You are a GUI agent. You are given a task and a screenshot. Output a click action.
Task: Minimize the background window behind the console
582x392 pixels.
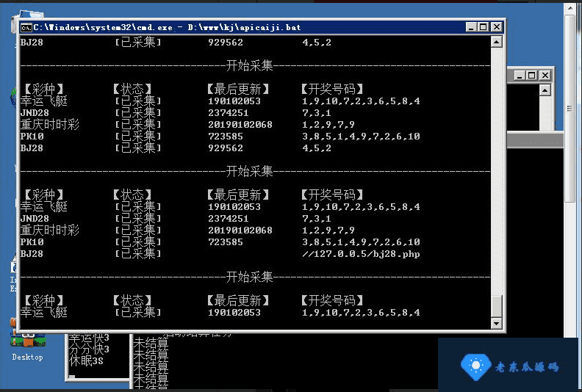click(x=520, y=75)
